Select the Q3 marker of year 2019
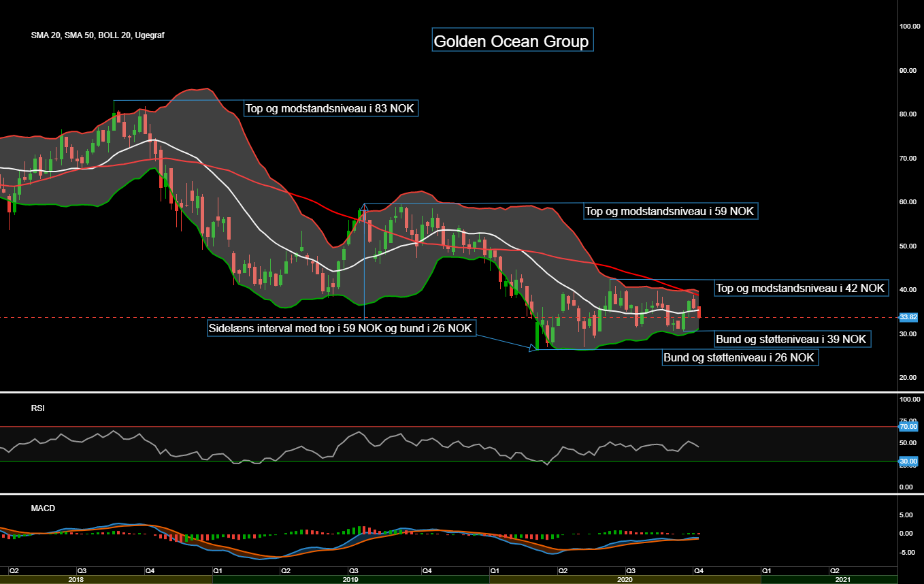The width and height of the screenshot is (924, 584). (354, 570)
